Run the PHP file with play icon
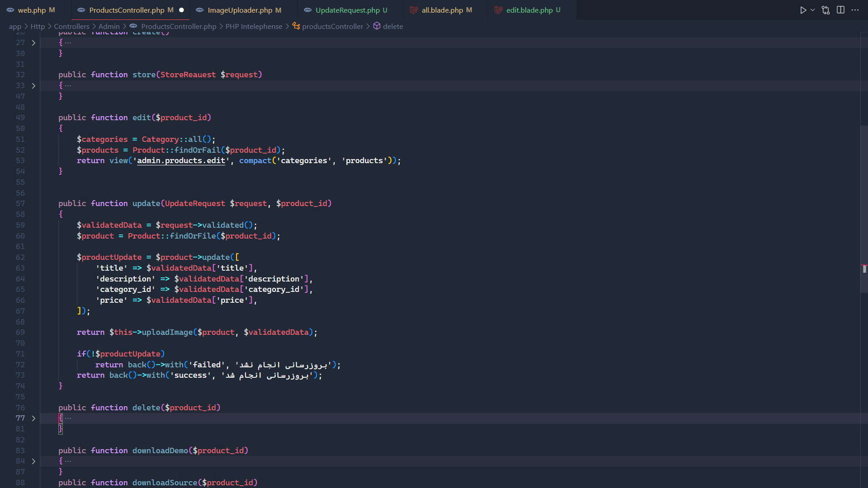 tap(803, 10)
